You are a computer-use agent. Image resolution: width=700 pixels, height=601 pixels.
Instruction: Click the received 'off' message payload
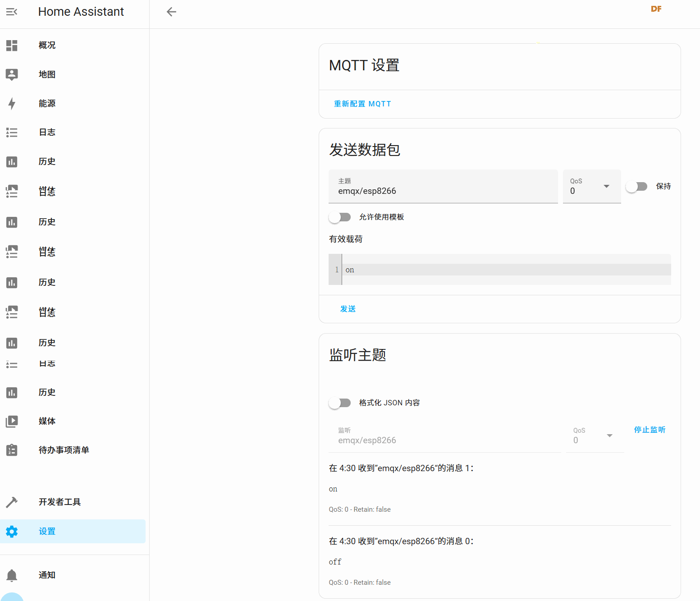pos(335,562)
